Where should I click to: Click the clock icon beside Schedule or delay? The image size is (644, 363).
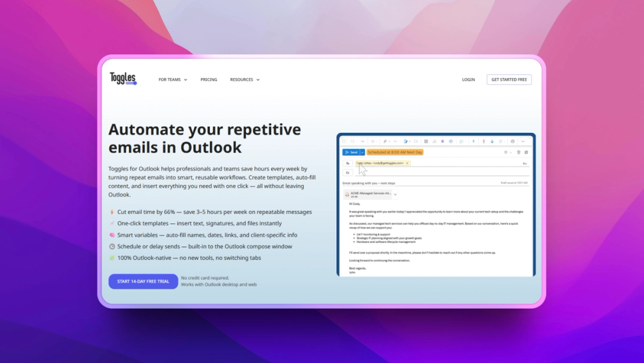[x=111, y=247]
